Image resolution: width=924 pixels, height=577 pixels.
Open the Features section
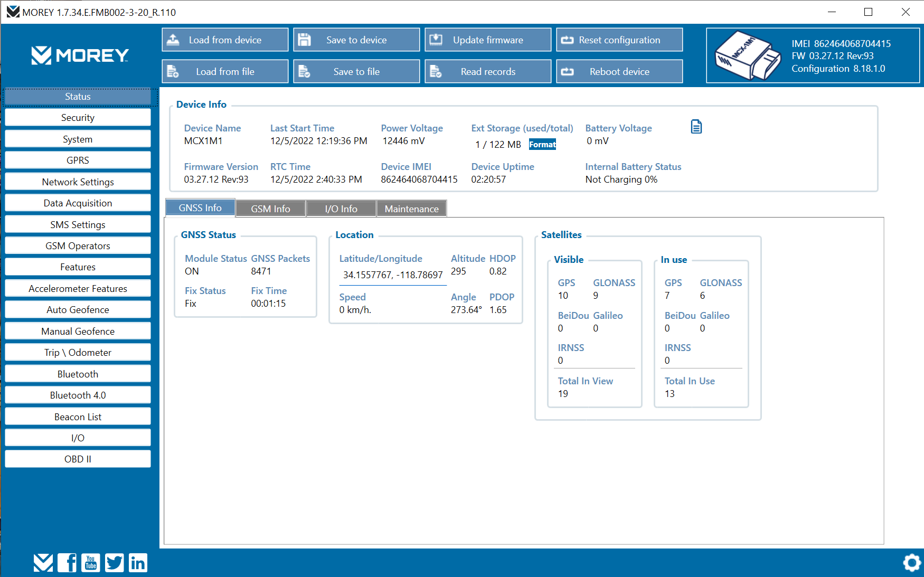(78, 267)
